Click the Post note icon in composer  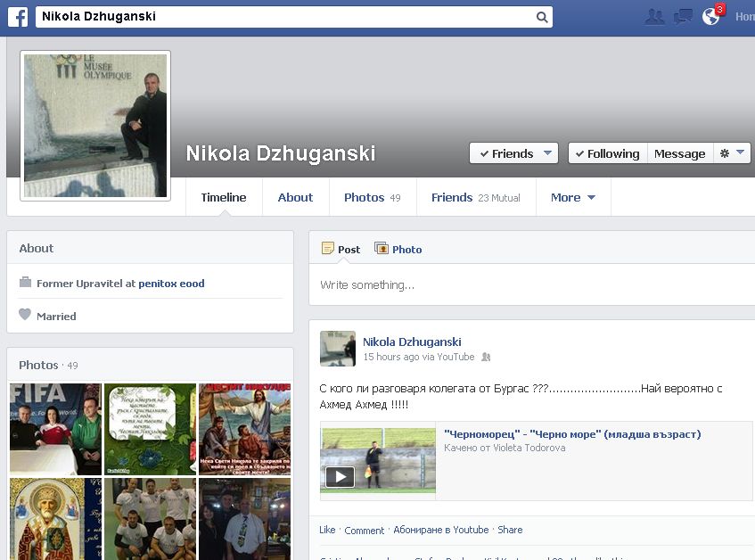[328, 248]
